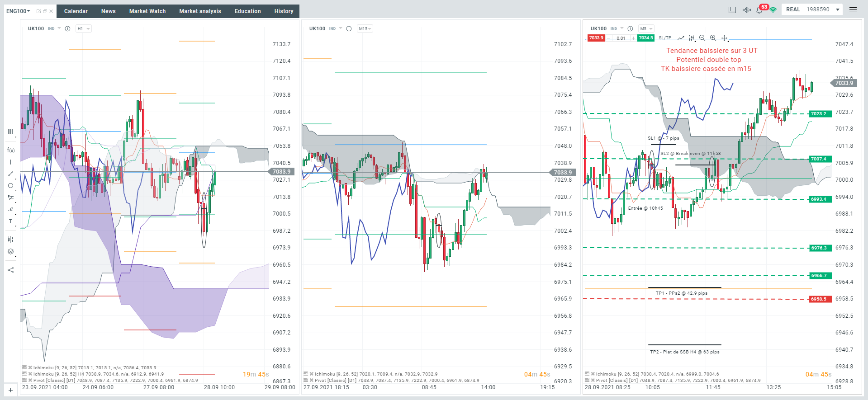
Task: Select the crosshair tool in left toolbar
Action: 10,162
